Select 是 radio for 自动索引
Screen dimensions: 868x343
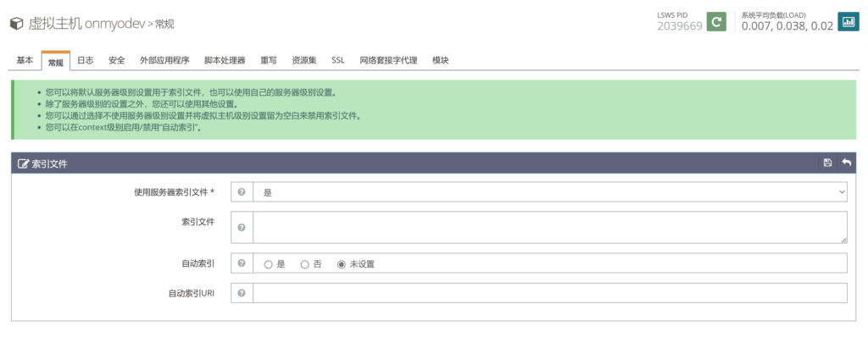pos(268,264)
